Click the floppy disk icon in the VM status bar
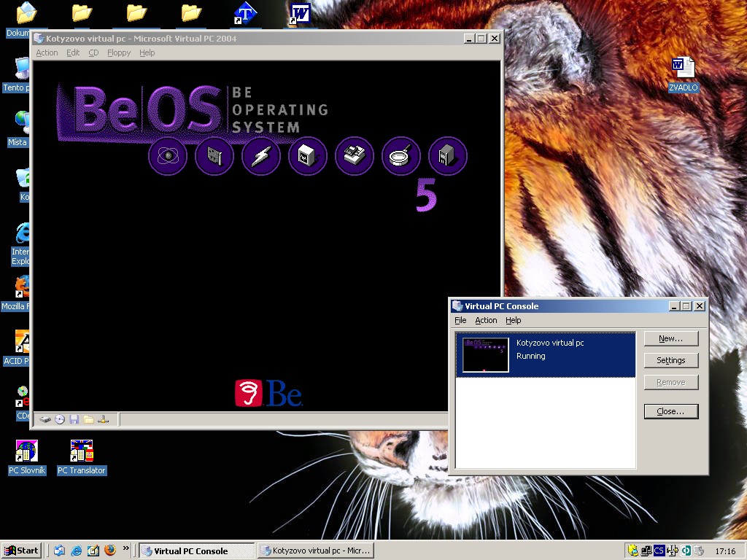Image resolution: width=747 pixels, height=560 pixels. [74, 419]
